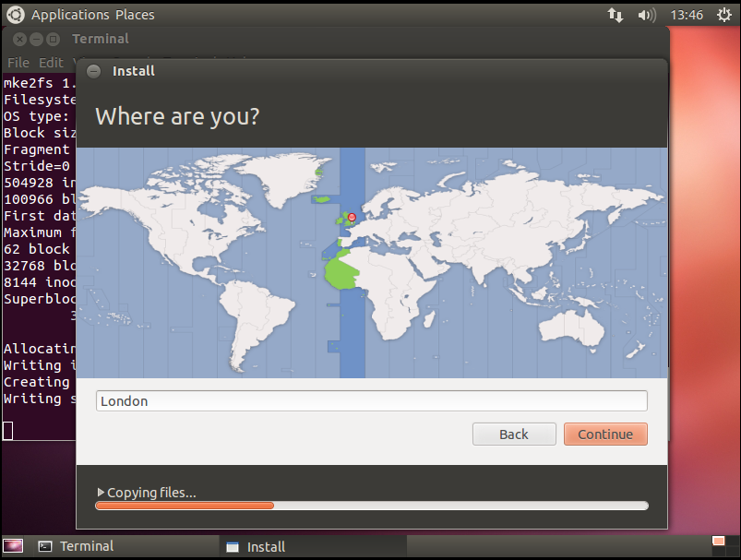Click the show desktop icon in bottom panel
This screenshot has width=741, height=560.
coord(14,546)
